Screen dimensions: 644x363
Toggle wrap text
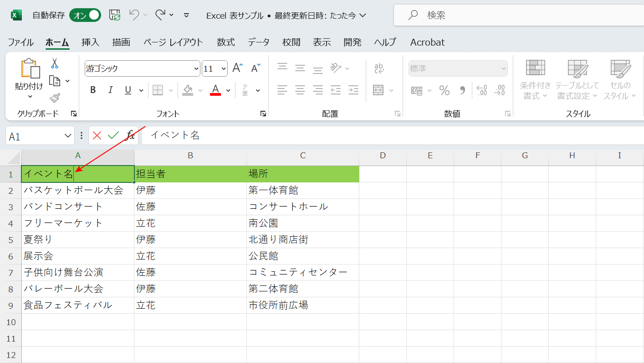pyautogui.click(x=379, y=68)
